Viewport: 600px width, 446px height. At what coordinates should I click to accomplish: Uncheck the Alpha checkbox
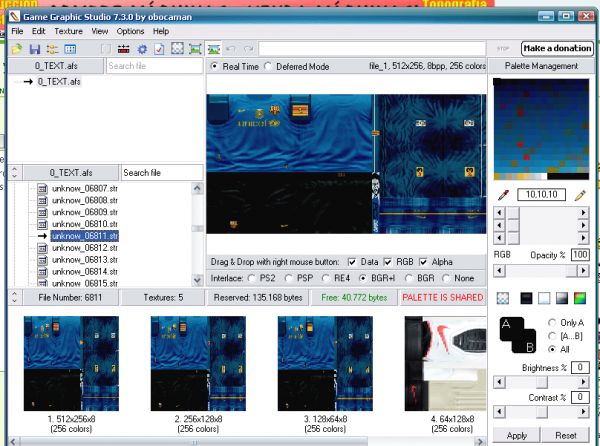423,262
